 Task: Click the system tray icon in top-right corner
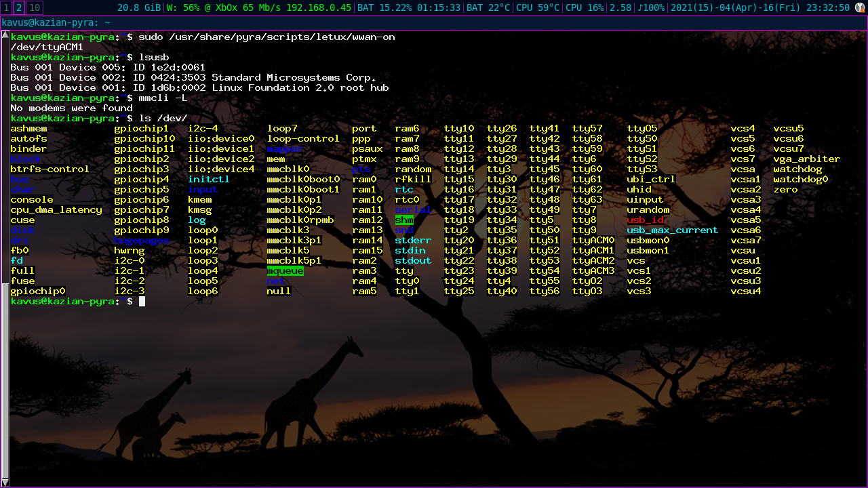click(860, 7)
